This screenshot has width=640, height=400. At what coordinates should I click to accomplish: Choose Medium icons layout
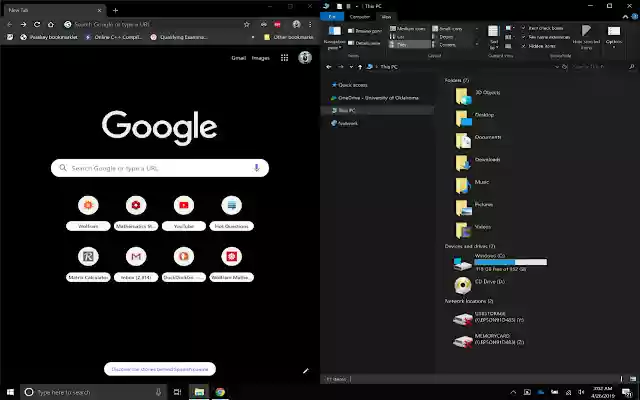pyautogui.click(x=407, y=29)
